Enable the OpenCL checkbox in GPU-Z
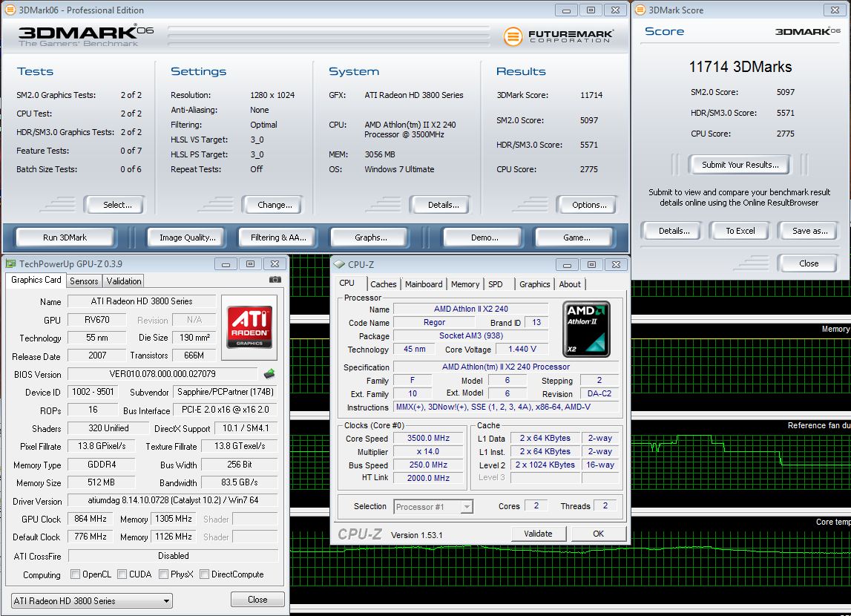The height and width of the screenshot is (616, 851). 76,574
